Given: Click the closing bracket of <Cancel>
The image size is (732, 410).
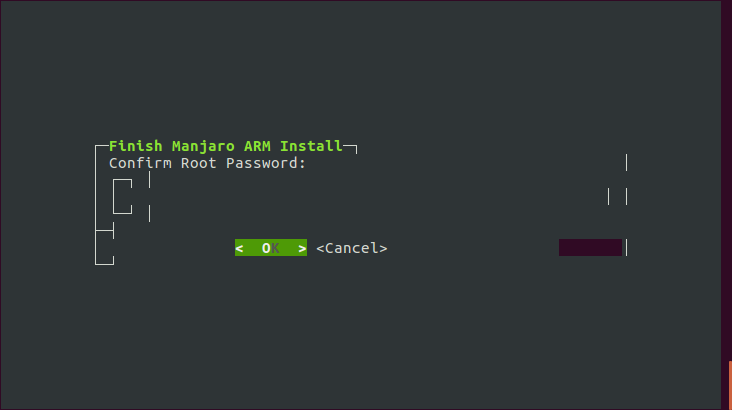Looking at the screenshot, I should coord(383,248).
